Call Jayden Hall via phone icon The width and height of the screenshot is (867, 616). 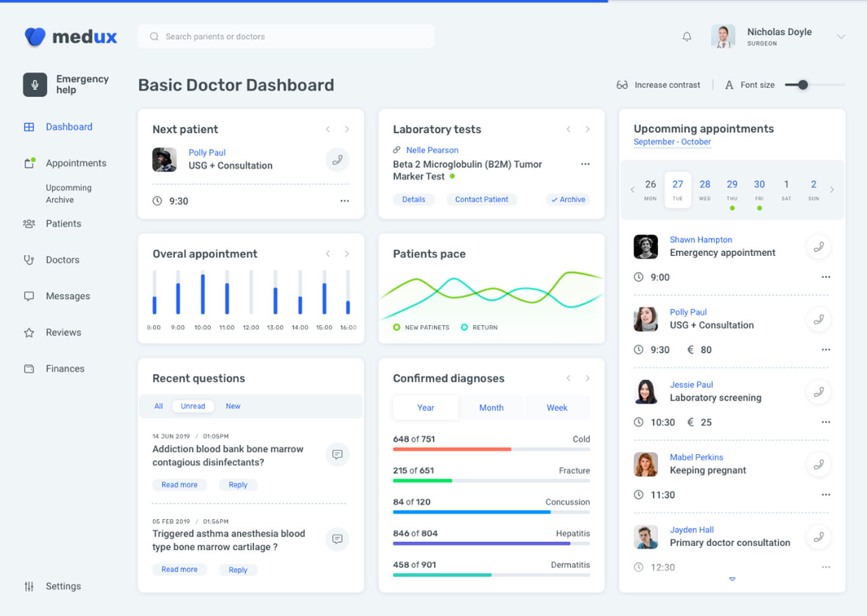click(818, 537)
